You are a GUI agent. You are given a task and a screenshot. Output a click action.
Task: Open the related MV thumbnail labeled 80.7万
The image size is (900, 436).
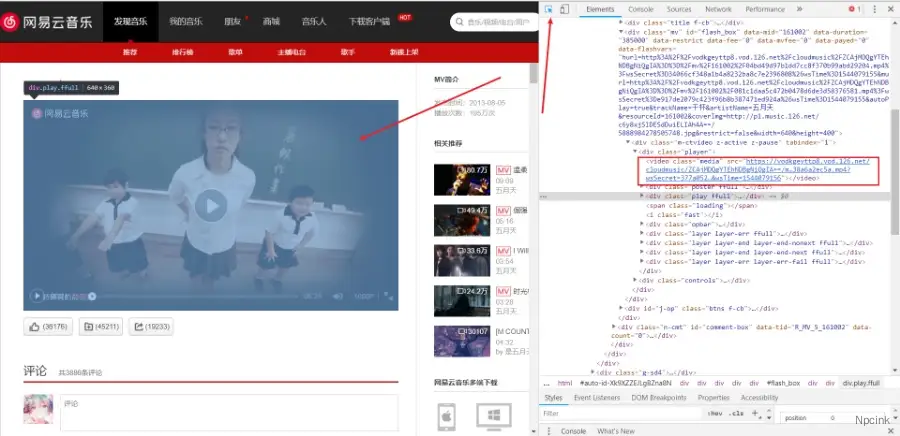click(x=462, y=180)
